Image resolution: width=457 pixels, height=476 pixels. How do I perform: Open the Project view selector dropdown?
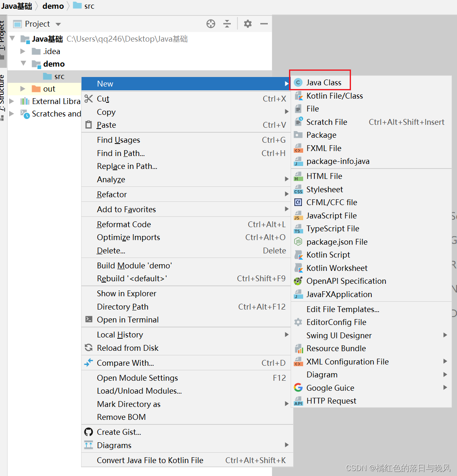57,24
